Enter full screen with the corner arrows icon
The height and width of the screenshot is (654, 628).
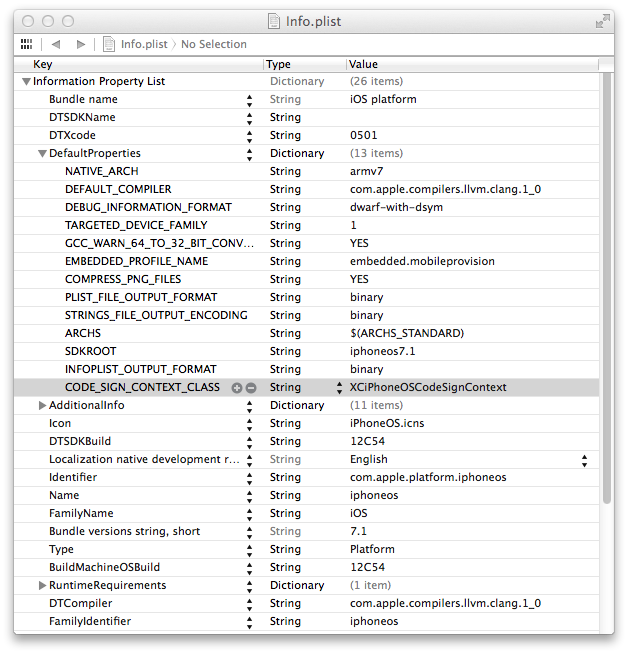(602, 21)
